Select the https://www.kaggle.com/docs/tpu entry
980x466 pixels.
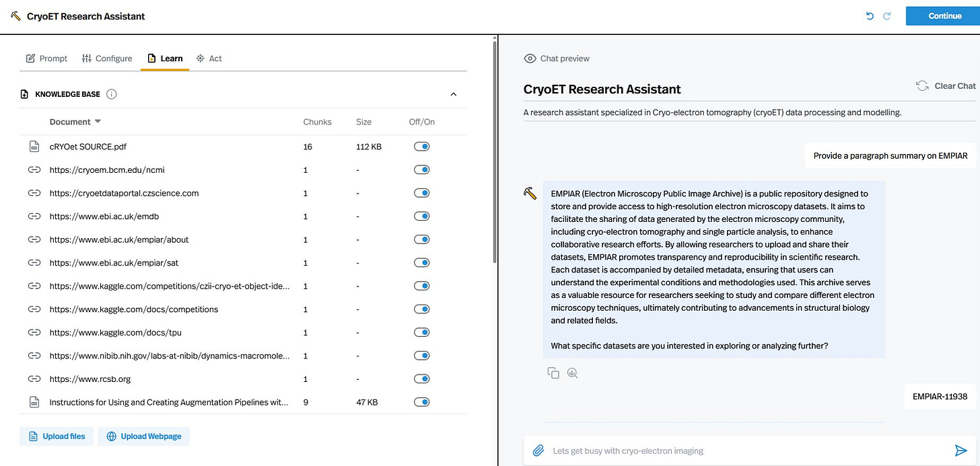[x=116, y=332]
